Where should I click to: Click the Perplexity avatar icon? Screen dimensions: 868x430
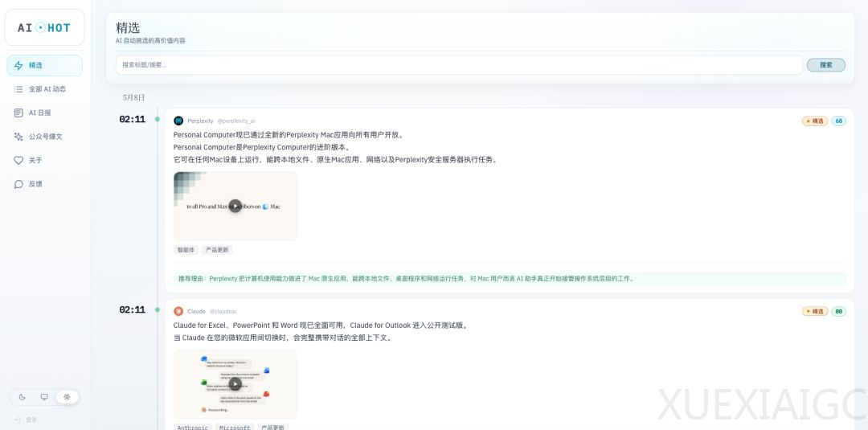[x=178, y=121]
